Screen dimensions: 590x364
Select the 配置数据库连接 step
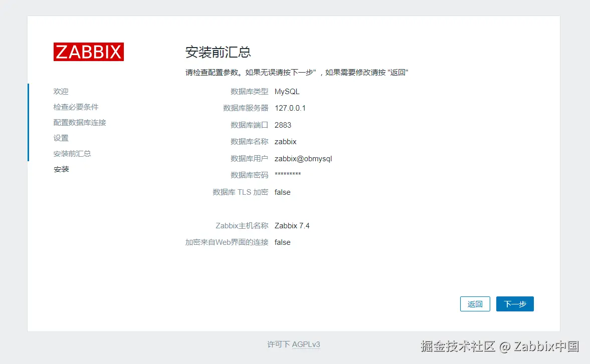click(x=80, y=123)
